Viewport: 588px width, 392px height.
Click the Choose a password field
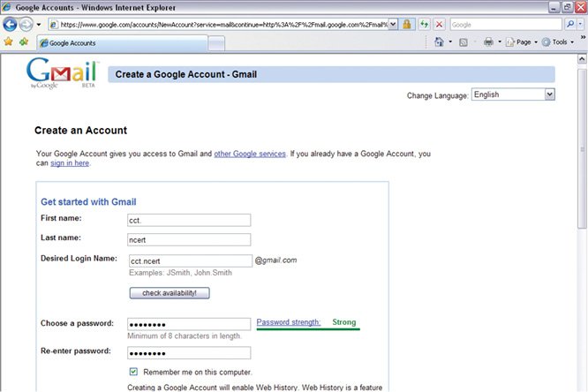coord(189,324)
